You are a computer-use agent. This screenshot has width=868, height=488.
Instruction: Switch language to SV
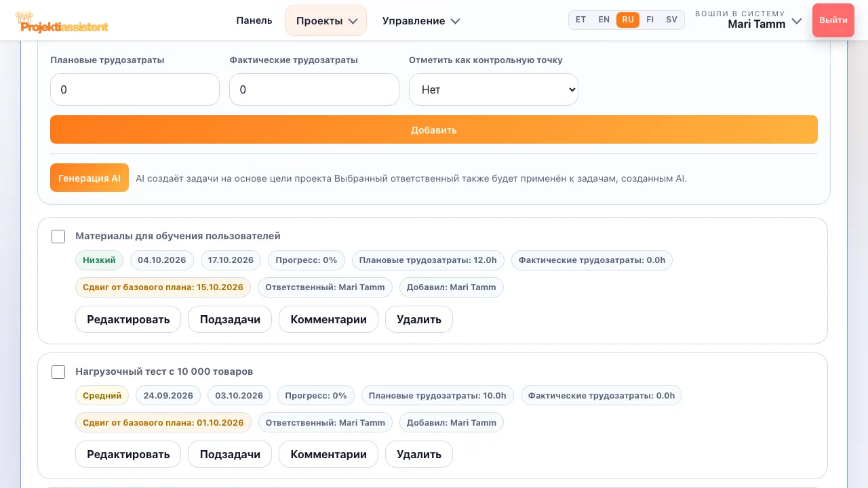click(672, 20)
